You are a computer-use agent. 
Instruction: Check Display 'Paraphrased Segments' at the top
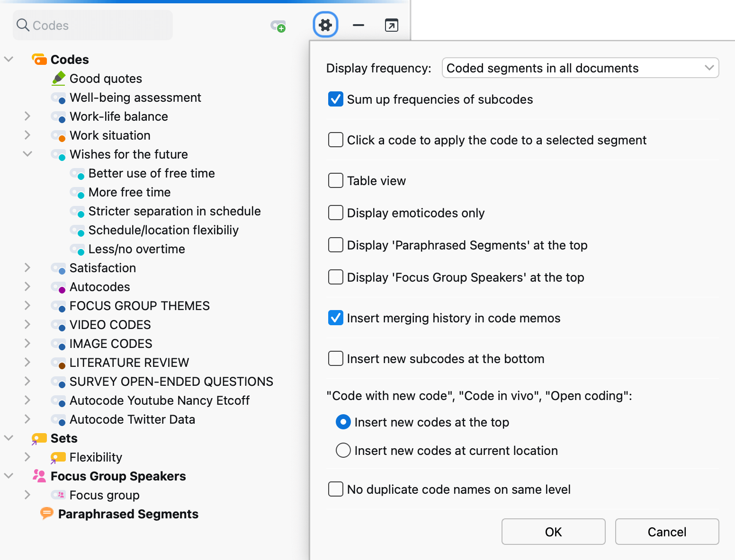(x=336, y=245)
